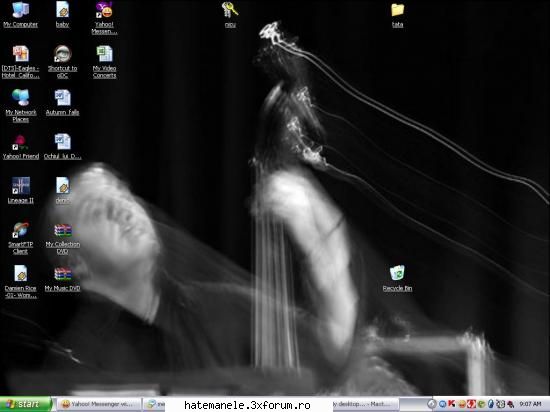550x412 pixels.
Task: Open the My Collection DVD archive
Action: (x=62, y=238)
